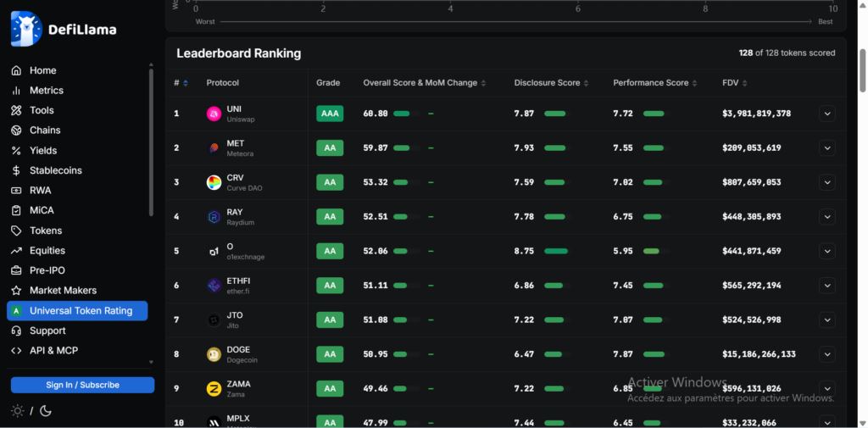Expand the ETHFI row chevron
The image size is (868, 428).
[x=827, y=285]
